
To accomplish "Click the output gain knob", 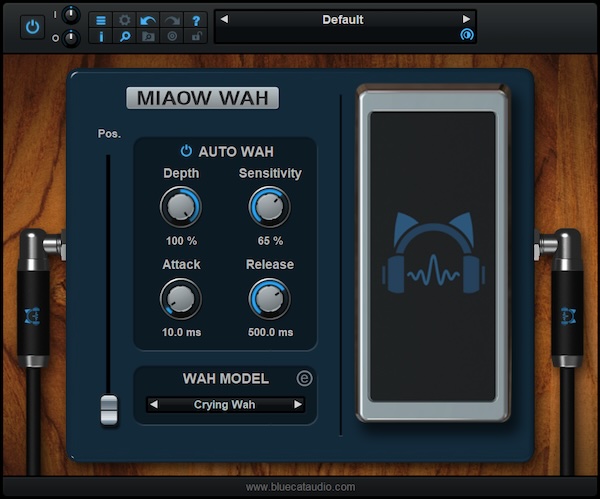I will pos(71,38).
